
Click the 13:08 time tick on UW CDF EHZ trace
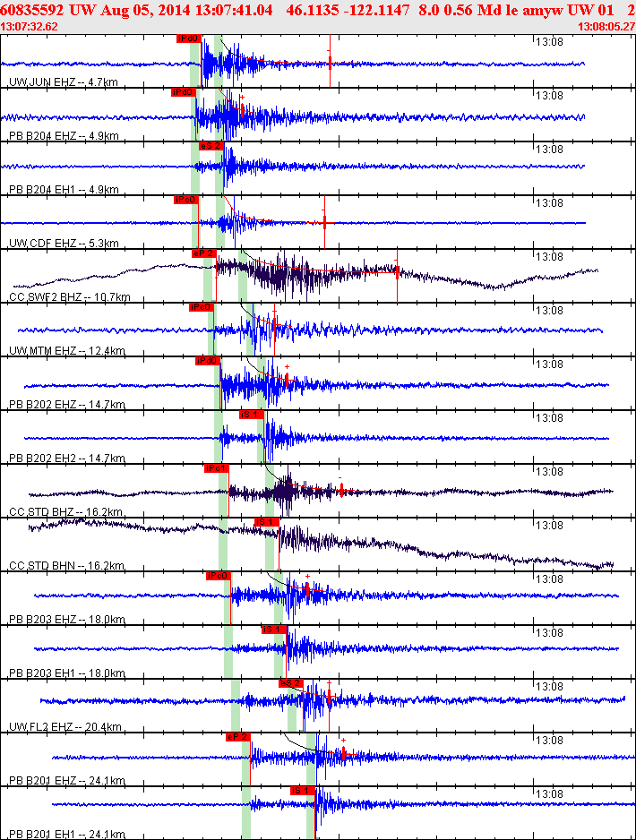coord(549,203)
